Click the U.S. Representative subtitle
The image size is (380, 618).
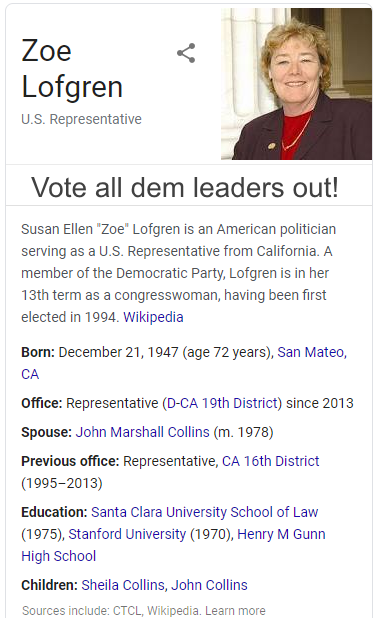(82, 119)
